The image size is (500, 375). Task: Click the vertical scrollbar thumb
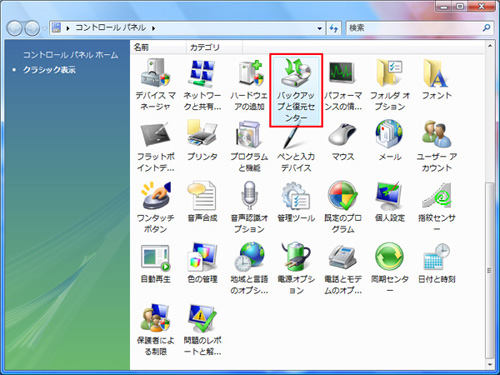[489, 271]
